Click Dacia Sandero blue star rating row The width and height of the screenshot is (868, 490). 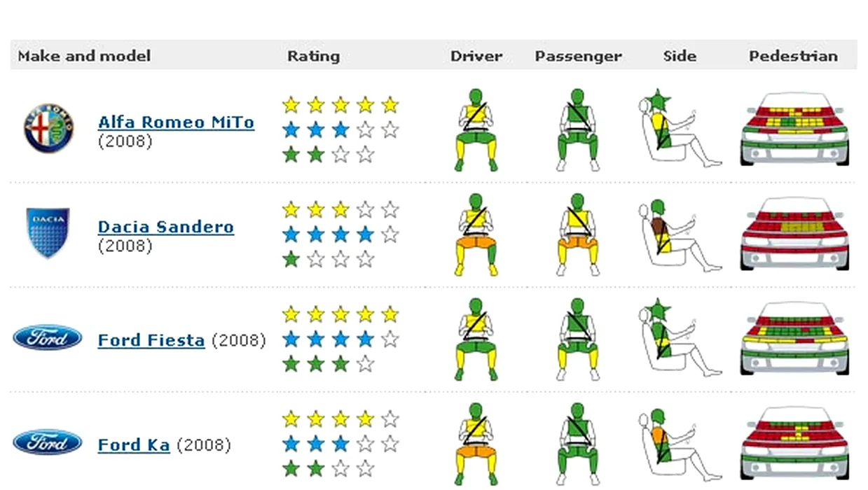point(340,234)
